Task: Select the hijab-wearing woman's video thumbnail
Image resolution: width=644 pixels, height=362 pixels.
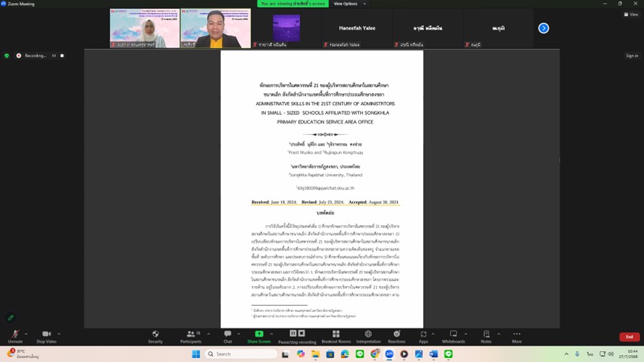Action: (x=145, y=28)
